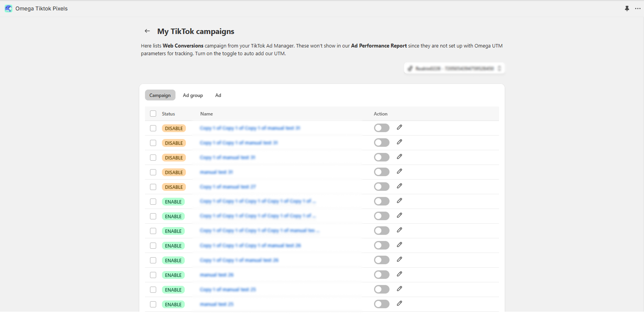Tick the checkbox for the fourth DISABLE row

pos(153,172)
